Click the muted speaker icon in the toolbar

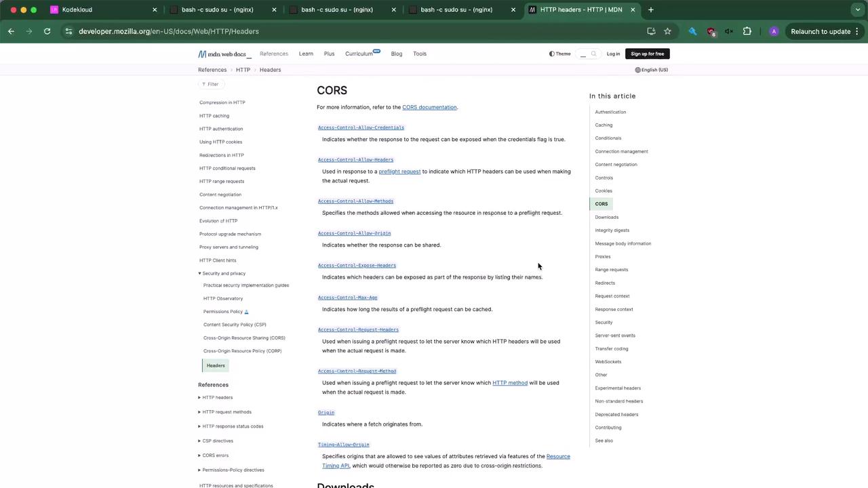pyautogui.click(x=729, y=31)
